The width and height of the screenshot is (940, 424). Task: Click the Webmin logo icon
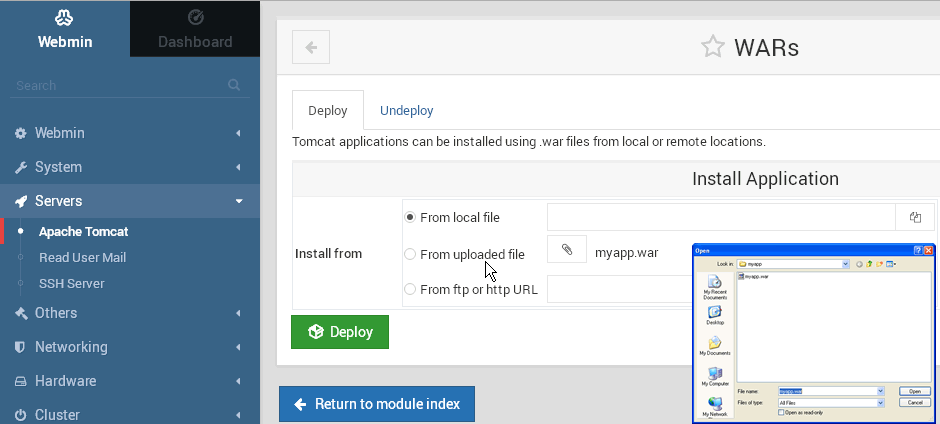pyautogui.click(x=64, y=18)
